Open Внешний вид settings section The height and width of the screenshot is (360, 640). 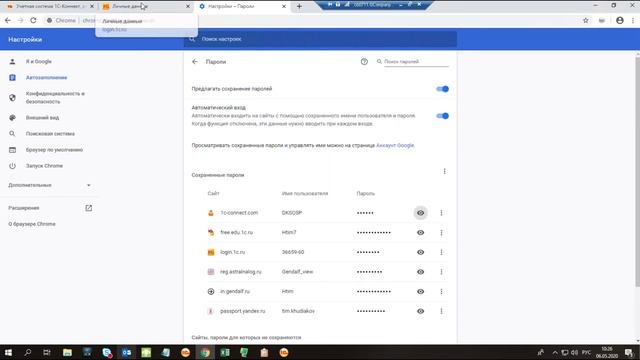[x=42, y=118]
